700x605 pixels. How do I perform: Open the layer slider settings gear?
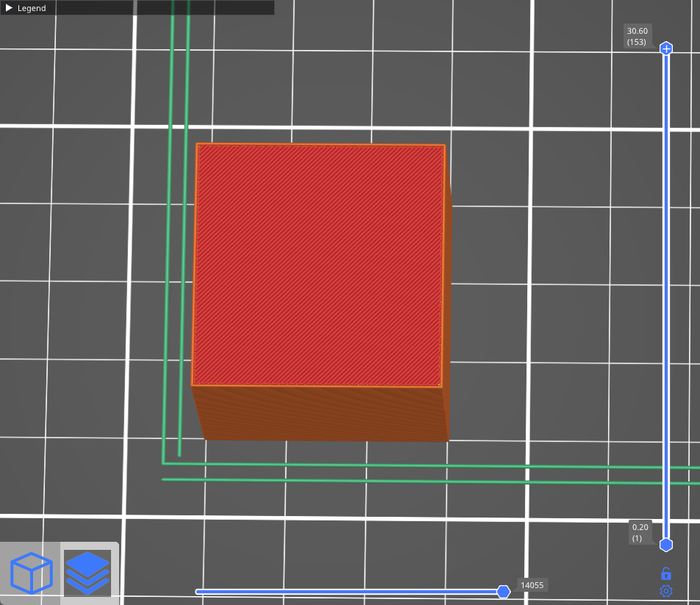[665, 590]
